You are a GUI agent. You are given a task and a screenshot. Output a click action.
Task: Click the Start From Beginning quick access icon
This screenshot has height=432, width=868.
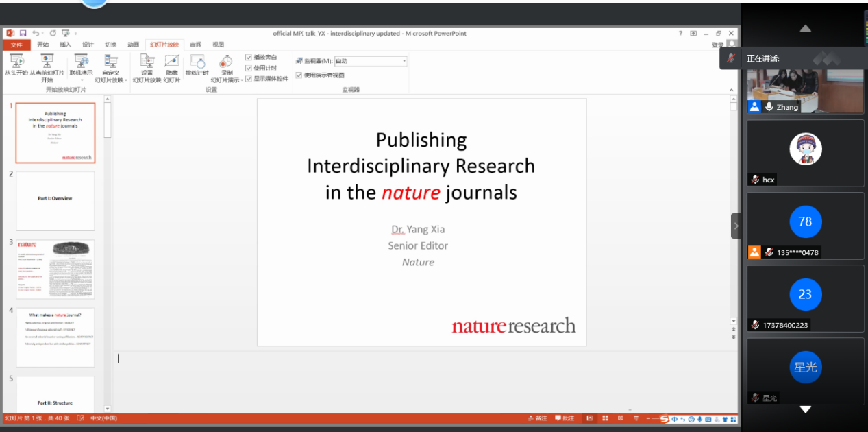click(65, 33)
